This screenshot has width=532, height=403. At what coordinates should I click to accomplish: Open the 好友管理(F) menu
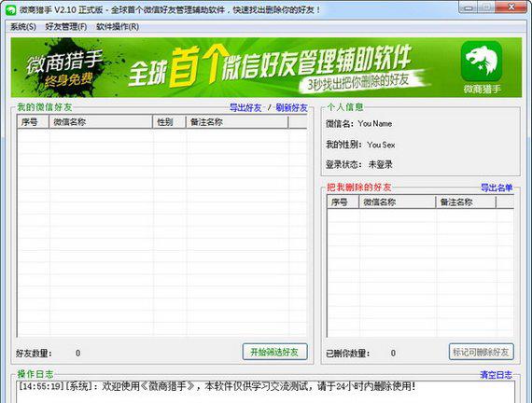tap(66, 26)
